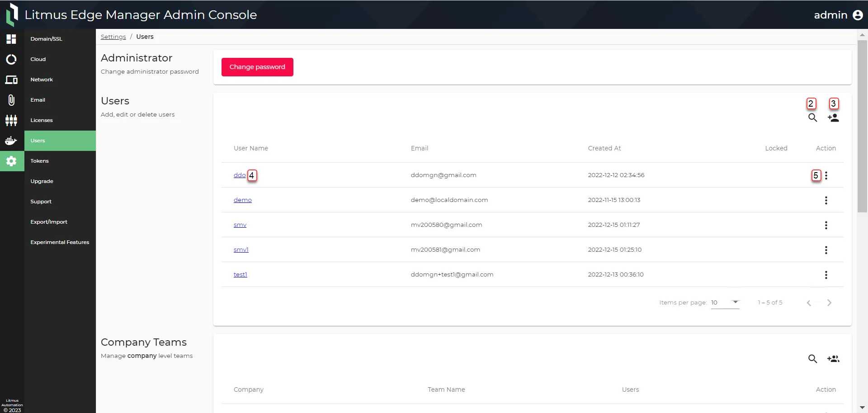Click the page vertical scrollbar thumb

[x=862, y=126]
